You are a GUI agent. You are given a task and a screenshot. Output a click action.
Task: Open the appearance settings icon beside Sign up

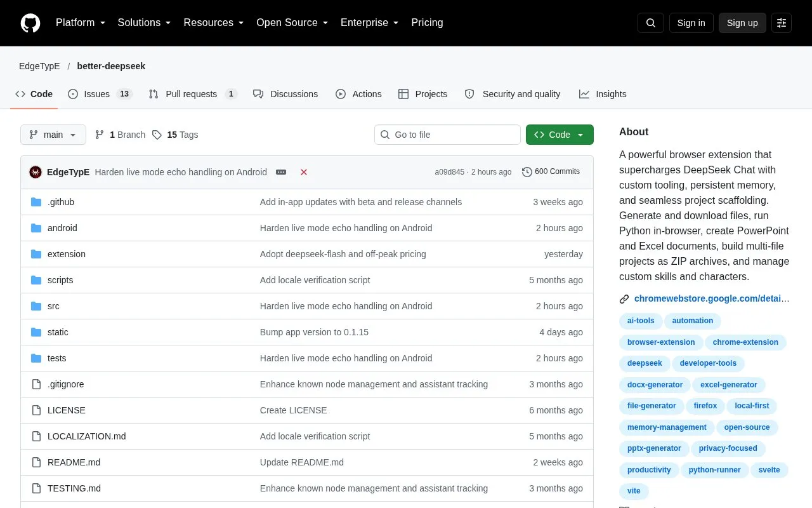point(782,23)
